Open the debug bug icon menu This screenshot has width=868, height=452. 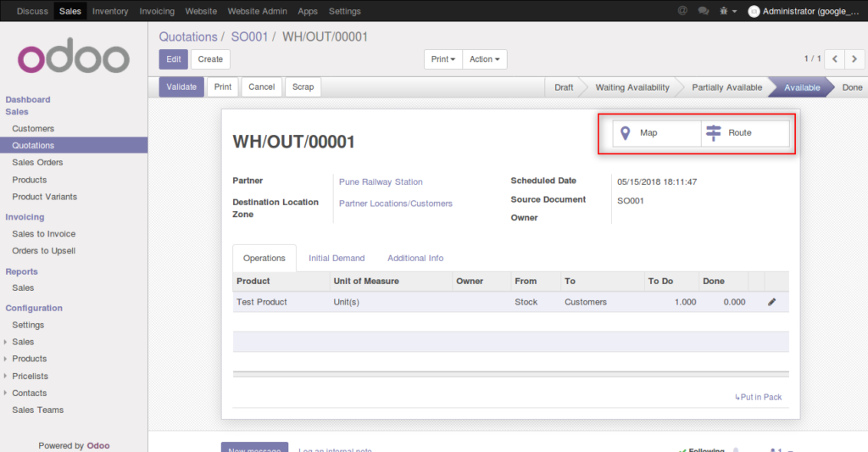(727, 10)
